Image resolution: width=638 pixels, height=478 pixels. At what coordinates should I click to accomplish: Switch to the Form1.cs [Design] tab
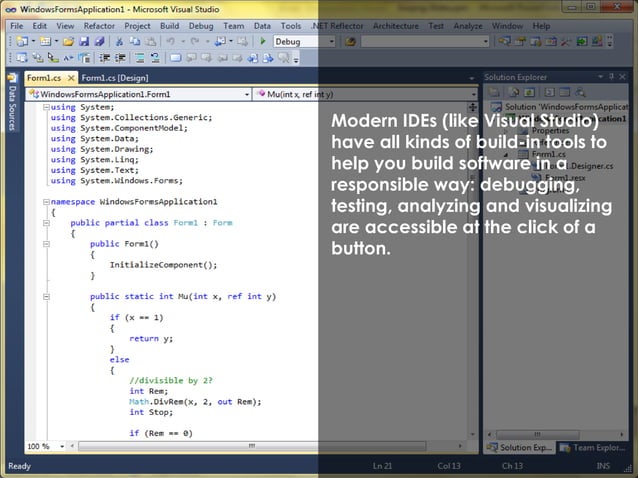click(x=115, y=77)
